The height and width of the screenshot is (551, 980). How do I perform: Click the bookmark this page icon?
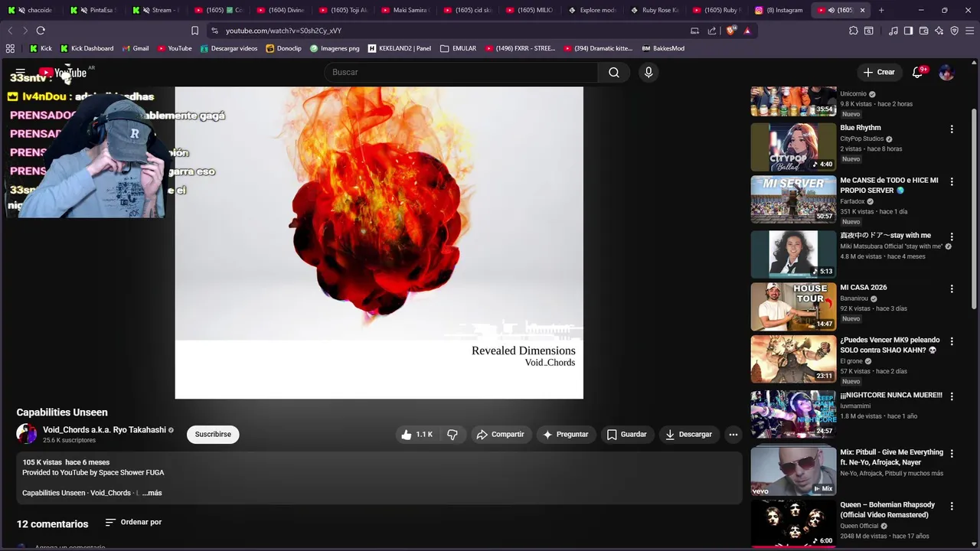194,31
